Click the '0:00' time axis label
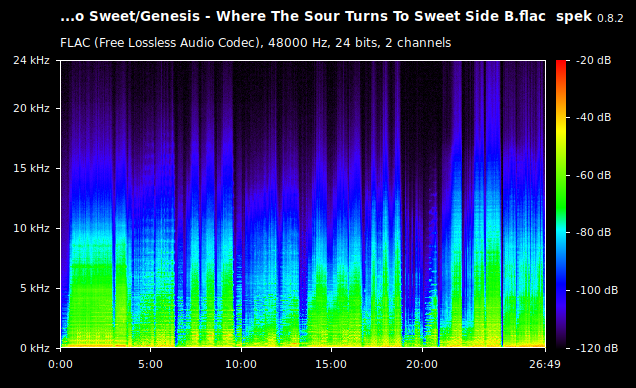The width and height of the screenshot is (636, 388). (x=60, y=364)
